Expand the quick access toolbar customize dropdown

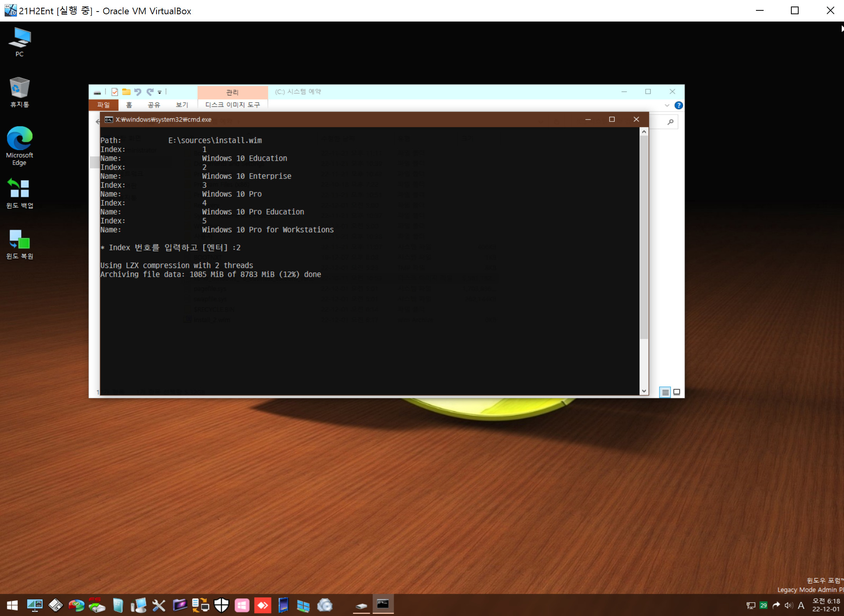pos(160,92)
